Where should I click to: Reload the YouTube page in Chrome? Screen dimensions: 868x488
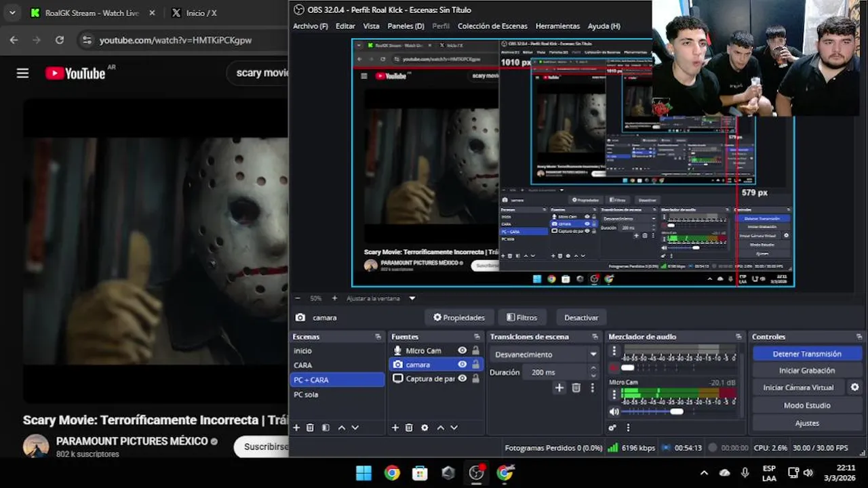point(60,40)
